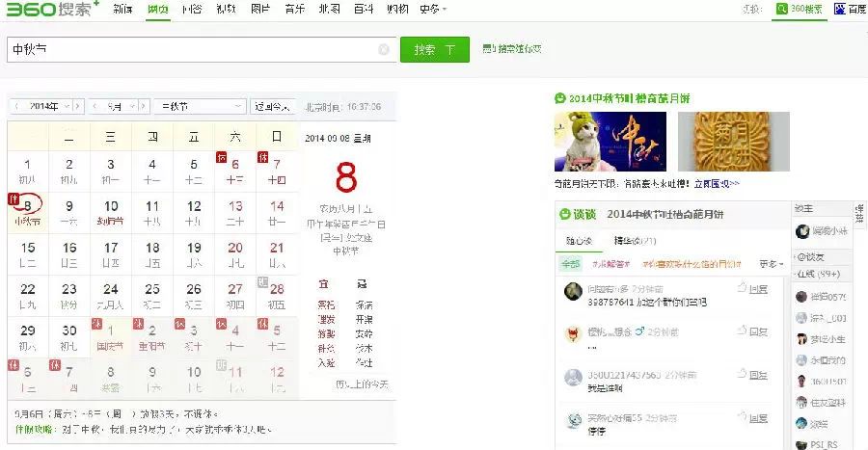Select the 图片 tab in top navigation

260,9
